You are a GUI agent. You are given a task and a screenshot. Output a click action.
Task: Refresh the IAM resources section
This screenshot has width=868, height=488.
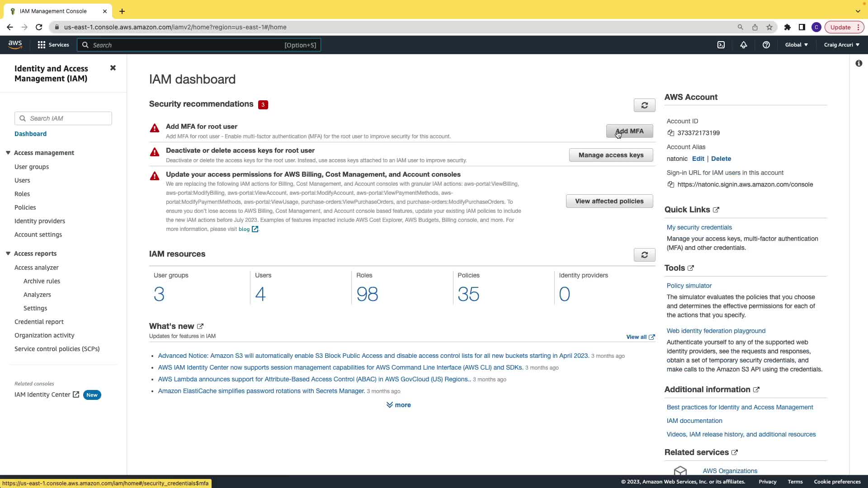[644, 255]
